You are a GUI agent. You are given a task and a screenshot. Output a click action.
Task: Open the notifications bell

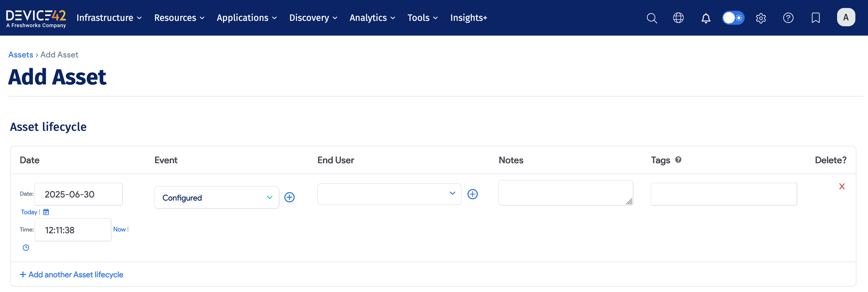(x=706, y=18)
